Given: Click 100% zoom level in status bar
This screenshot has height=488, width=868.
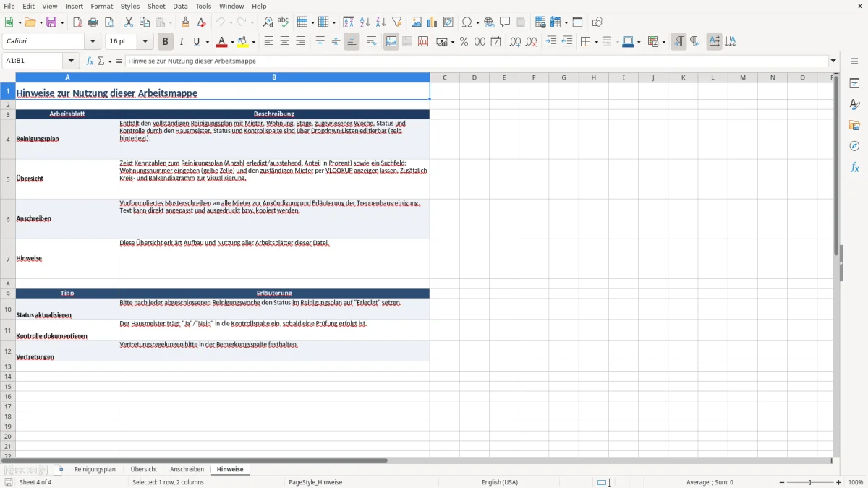Looking at the screenshot, I should click(x=856, y=482).
